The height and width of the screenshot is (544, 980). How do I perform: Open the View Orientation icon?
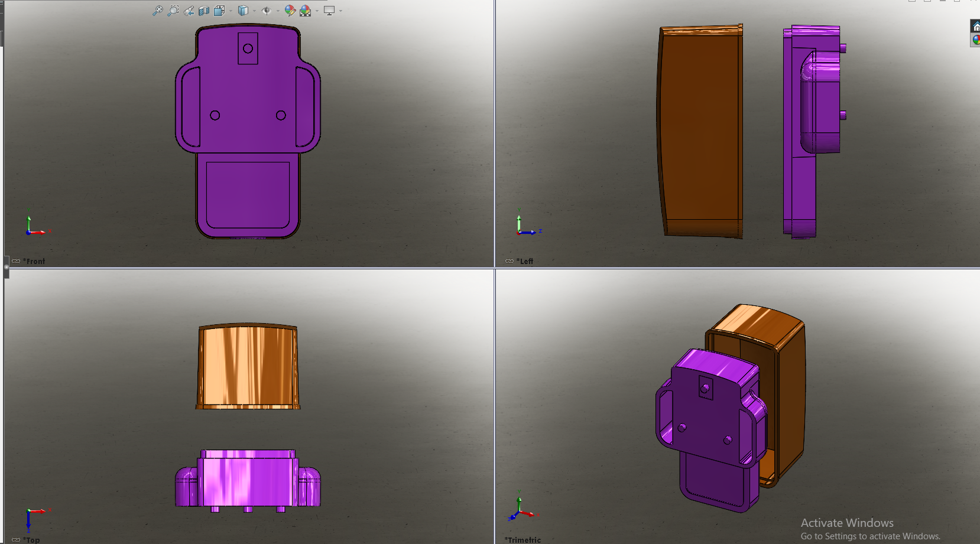coord(219,11)
